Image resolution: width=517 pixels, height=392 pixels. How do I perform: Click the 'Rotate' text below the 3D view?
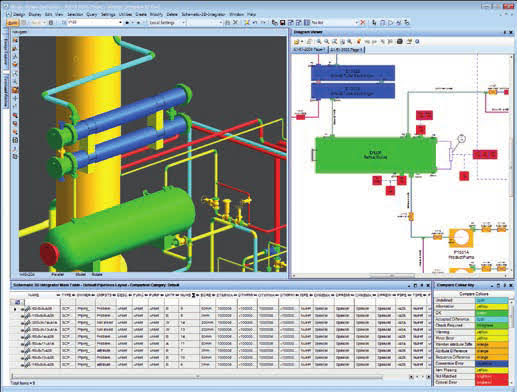97,274
